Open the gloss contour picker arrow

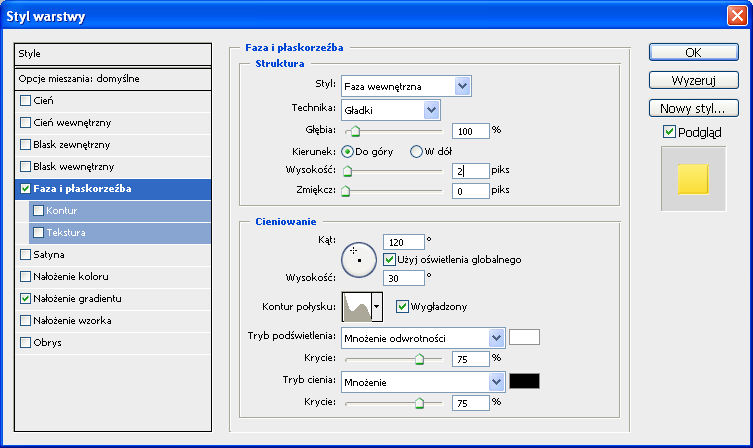tap(377, 306)
